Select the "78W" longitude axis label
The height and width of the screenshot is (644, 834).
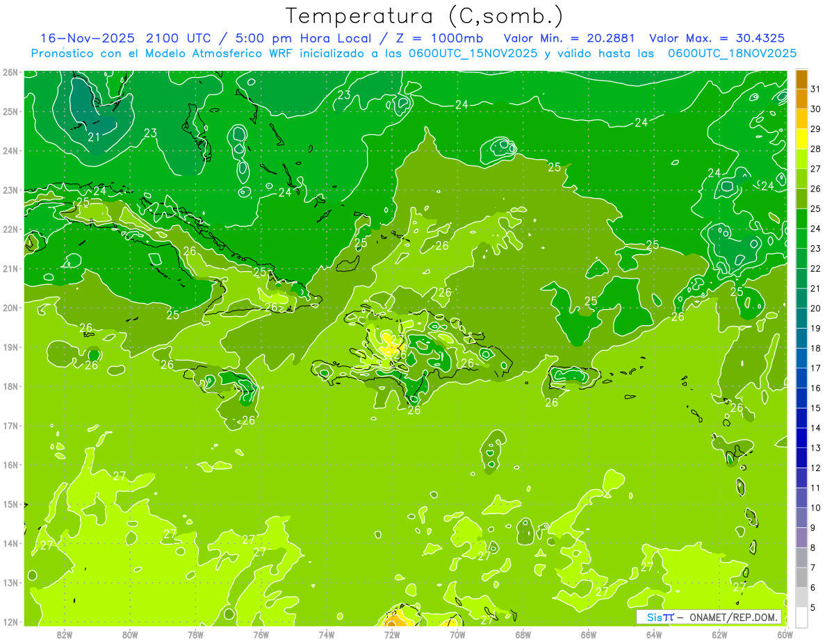(195, 634)
